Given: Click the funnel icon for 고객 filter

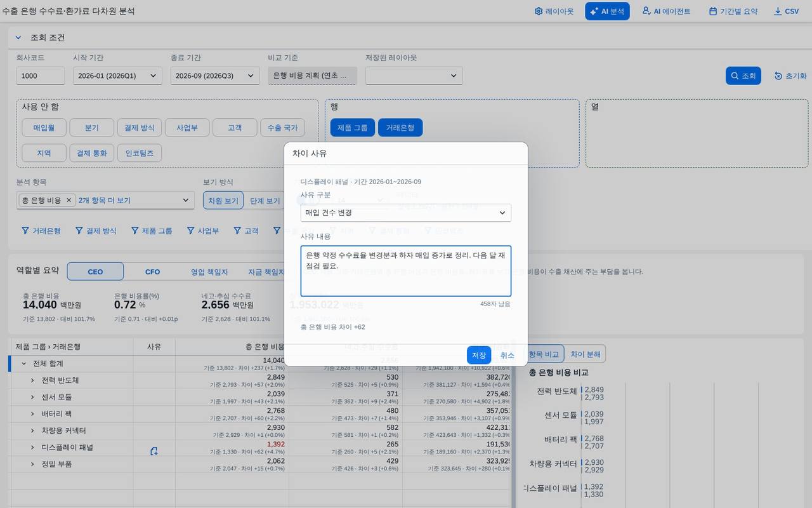Looking at the screenshot, I should (x=237, y=231).
